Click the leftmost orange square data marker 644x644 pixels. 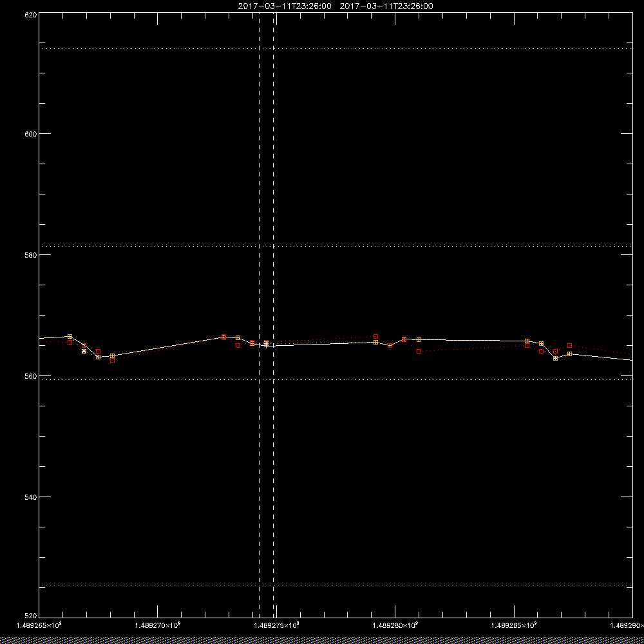[70, 336]
